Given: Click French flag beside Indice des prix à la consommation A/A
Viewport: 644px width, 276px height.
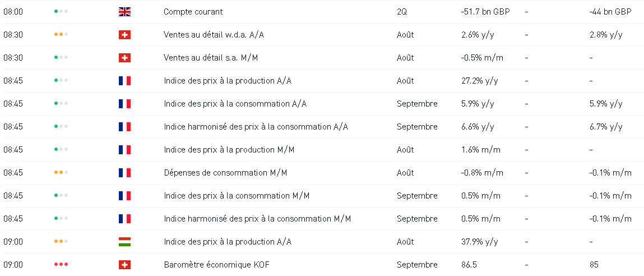Looking at the screenshot, I should tap(124, 104).
